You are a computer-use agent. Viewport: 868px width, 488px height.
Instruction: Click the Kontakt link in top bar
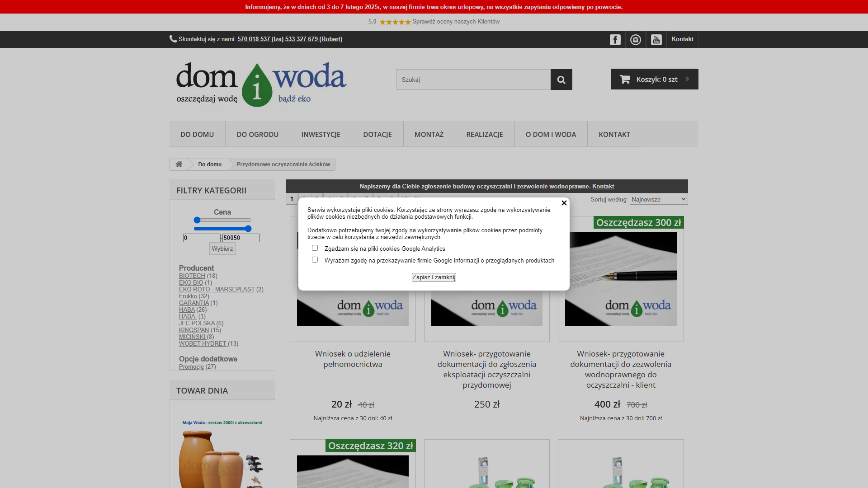[682, 39]
